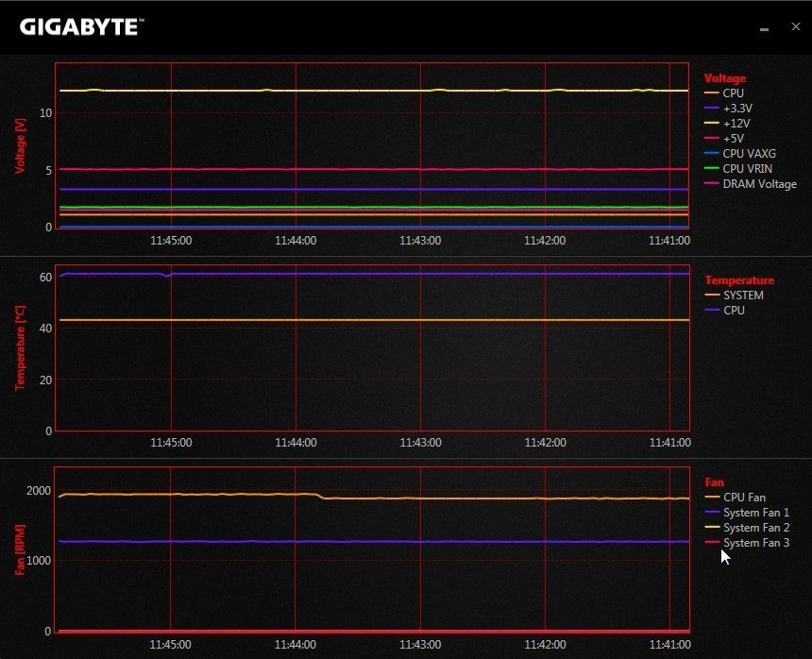812x659 pixels.
Task: Click the Fan legend heading
Action: coord(714,482)
